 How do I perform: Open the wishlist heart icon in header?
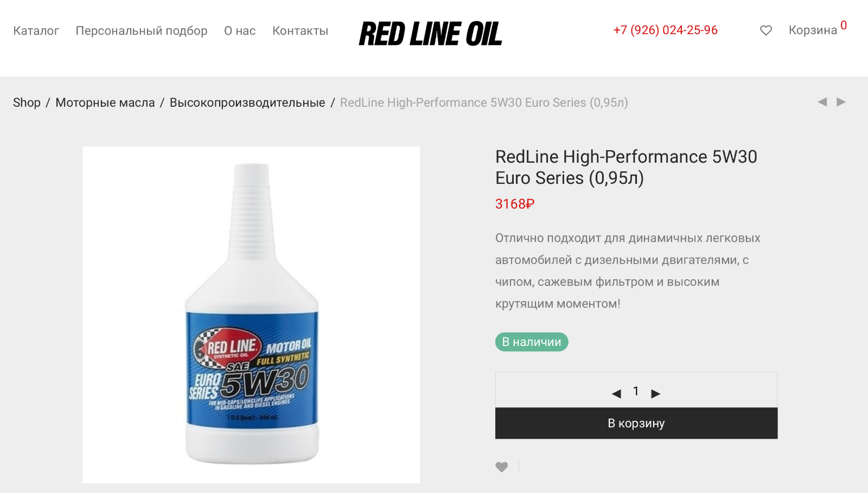click(765, 30)
